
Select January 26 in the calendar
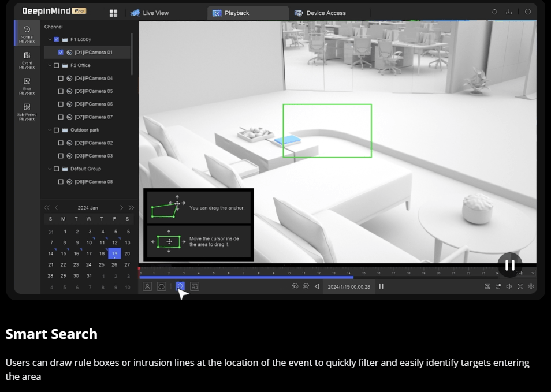click(x=114, y=265)
